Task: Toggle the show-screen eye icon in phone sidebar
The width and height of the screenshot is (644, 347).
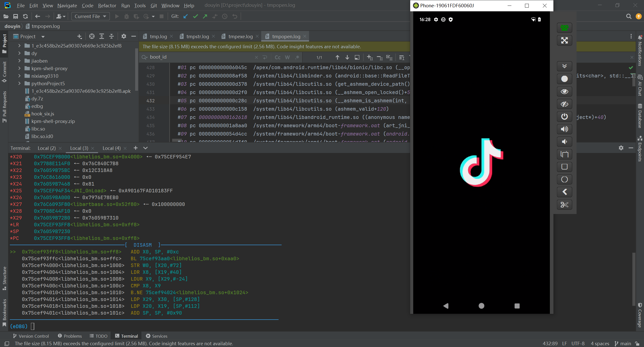Action: click(x=564, y=92)
